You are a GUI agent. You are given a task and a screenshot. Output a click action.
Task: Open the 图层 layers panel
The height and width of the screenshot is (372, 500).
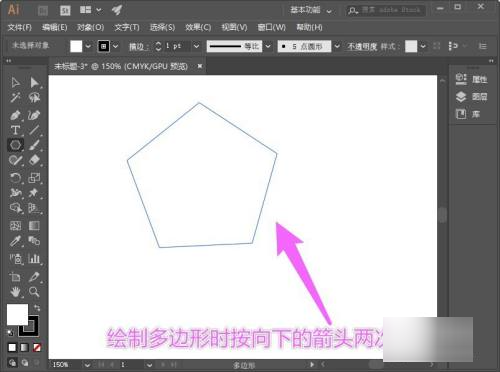(x=471, y=97)
